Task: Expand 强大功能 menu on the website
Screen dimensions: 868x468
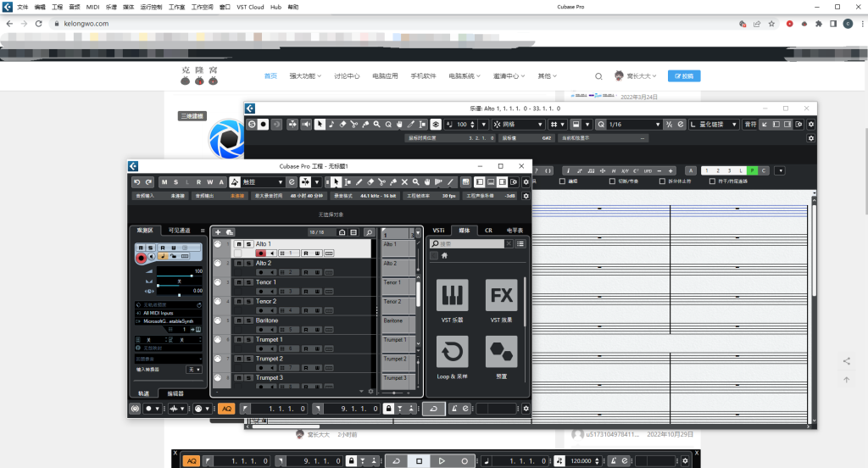Action: point(305,75)
